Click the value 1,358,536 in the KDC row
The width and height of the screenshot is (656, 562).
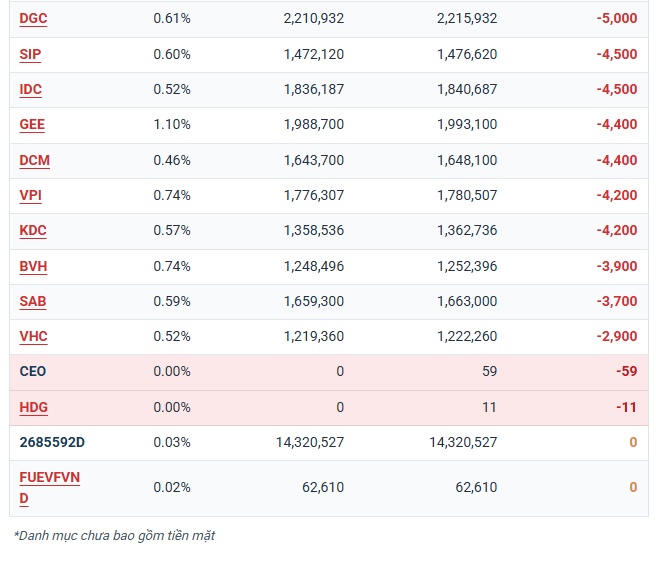click(x=314, y=231)
